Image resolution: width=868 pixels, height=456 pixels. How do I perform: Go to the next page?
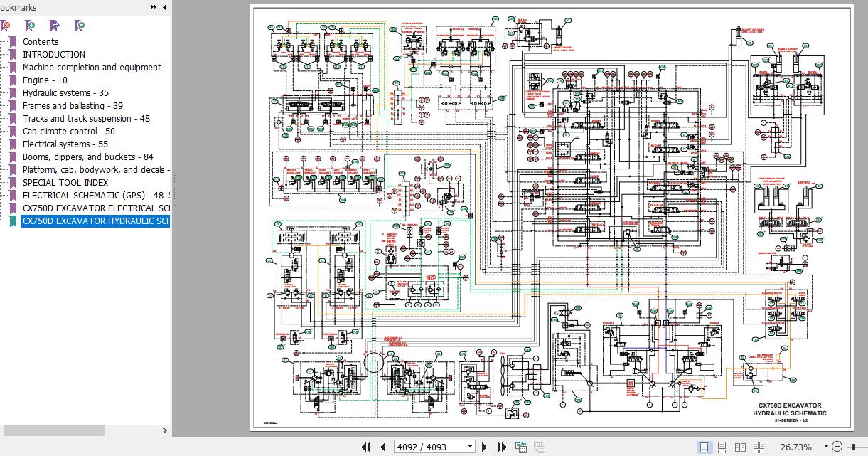(485, 447)
